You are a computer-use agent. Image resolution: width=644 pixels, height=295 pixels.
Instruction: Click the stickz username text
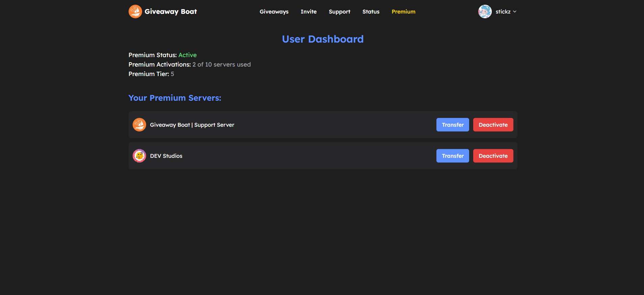coord(503,11)
